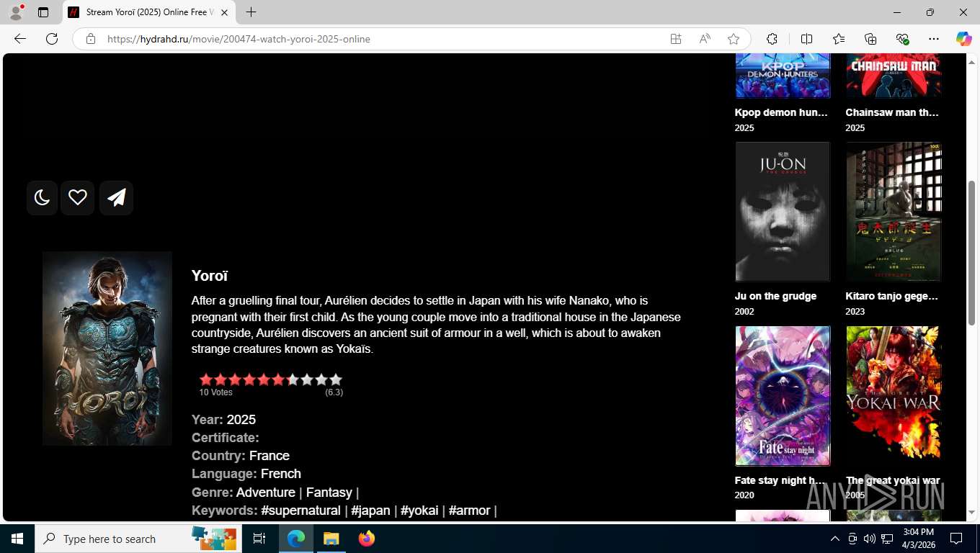Share via Telegram paper plane icon
Image resolution: width=980 pixels, height=553 pixels.
[x=116, y=197]
